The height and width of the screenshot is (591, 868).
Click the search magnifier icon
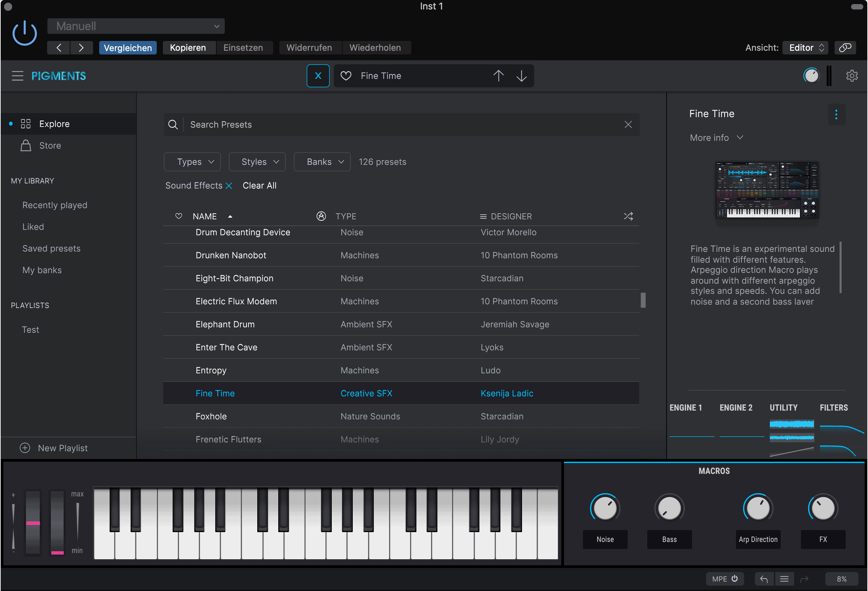click(173, 124)
